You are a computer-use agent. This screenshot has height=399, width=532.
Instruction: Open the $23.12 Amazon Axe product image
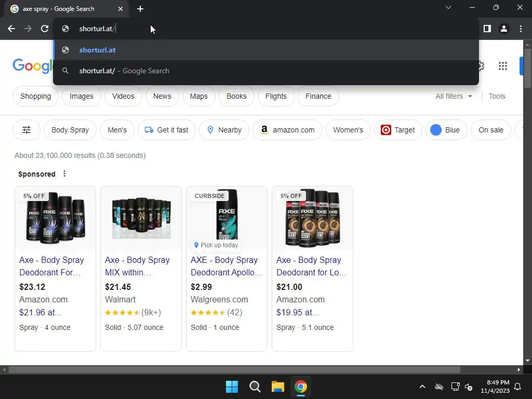tap(55, 218)
